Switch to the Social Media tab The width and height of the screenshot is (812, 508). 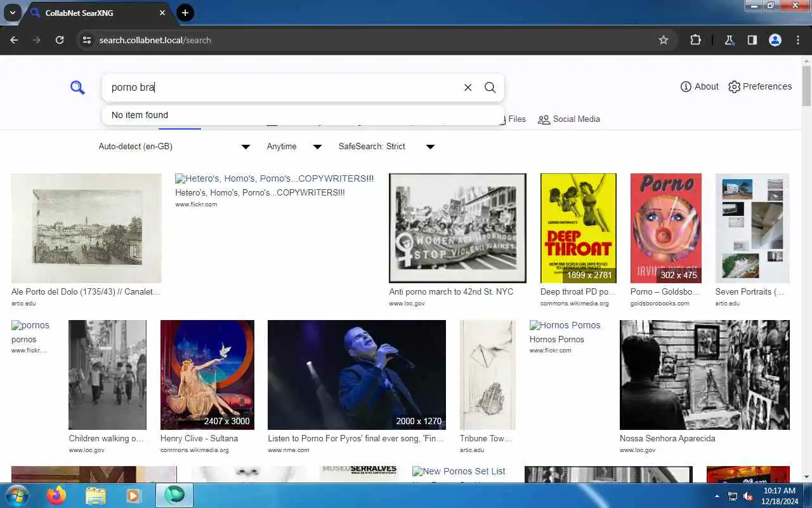(569, 119)
